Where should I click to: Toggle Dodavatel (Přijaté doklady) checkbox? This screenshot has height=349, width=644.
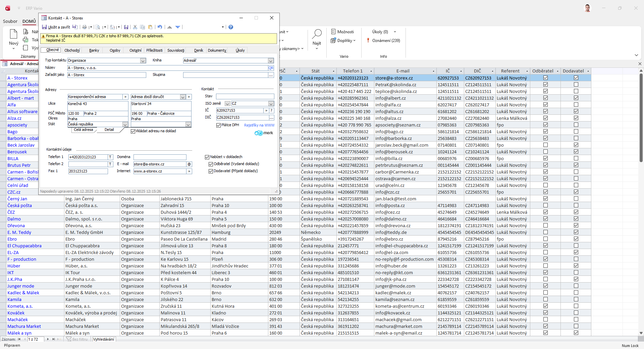(x=211, y=171)
